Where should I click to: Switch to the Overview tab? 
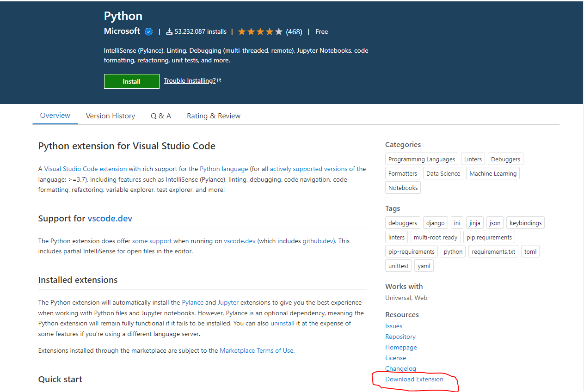click(55, 116)
